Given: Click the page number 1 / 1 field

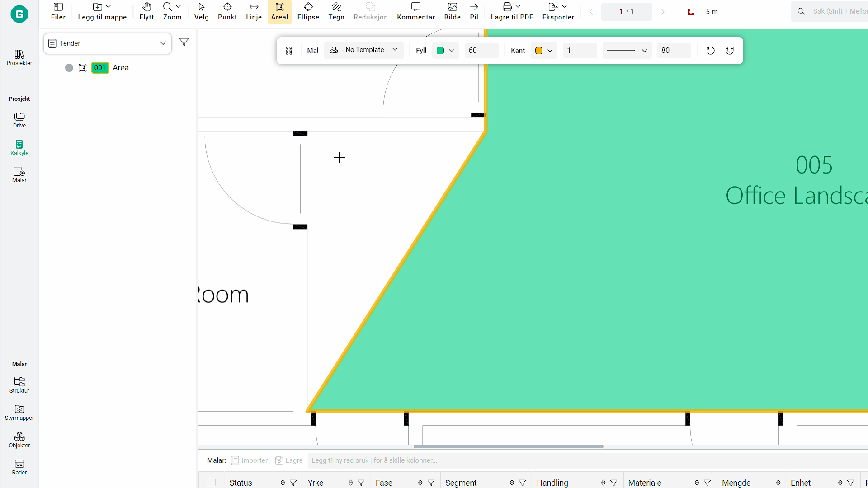Looking at the screenshot, I should click(x=627, y=12).
